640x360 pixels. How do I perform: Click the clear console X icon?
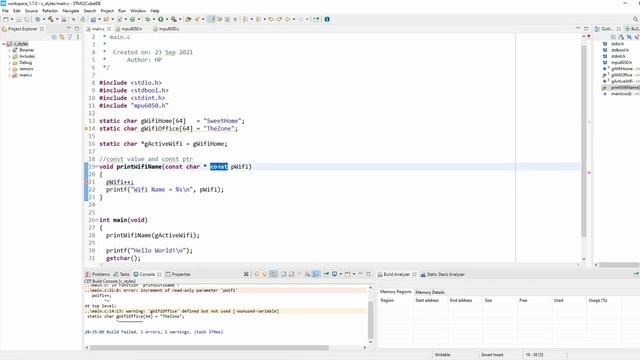coord(246,274)
